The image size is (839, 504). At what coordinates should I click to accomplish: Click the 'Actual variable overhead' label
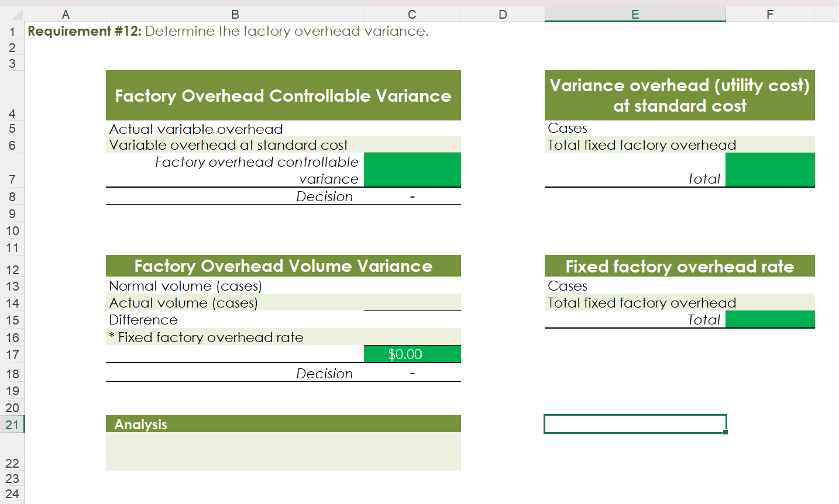click(x=196, y=129)
